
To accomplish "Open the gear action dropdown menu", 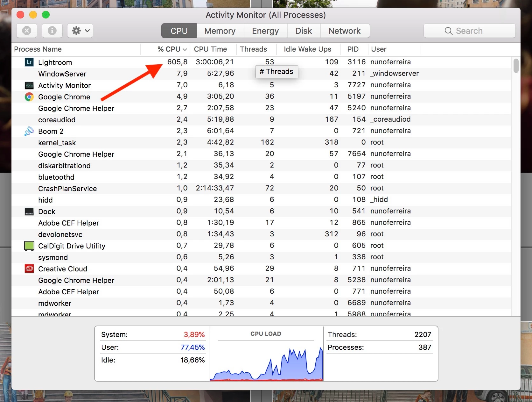I will click(80, 31).
